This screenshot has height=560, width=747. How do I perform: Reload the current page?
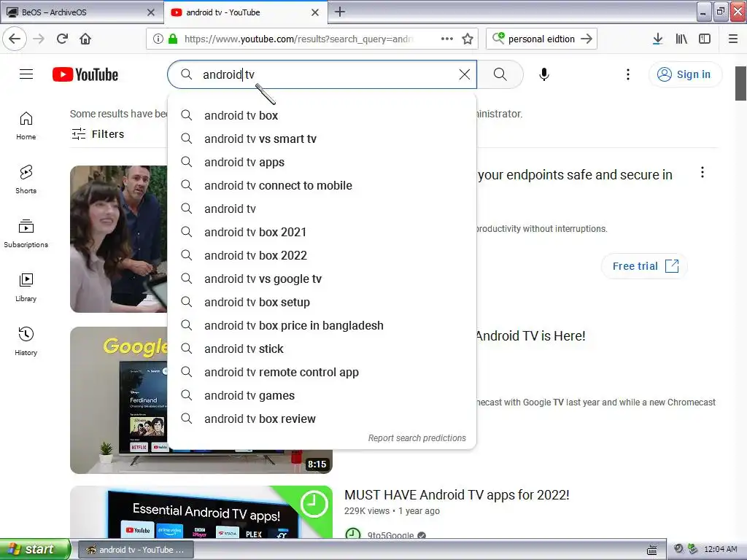(63, 39)
